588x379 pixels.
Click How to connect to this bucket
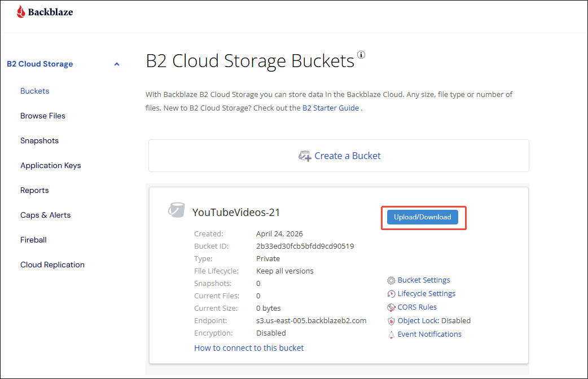click(249, 348)
